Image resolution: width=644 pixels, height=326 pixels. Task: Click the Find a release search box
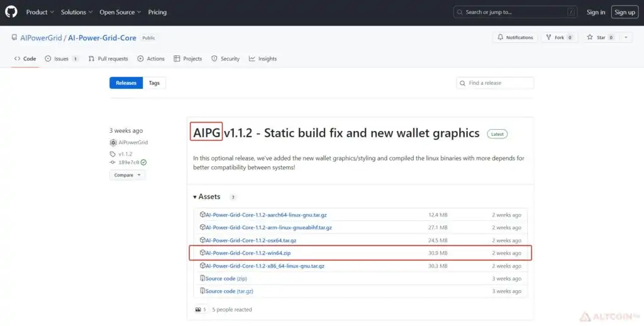tap(495, 83)
